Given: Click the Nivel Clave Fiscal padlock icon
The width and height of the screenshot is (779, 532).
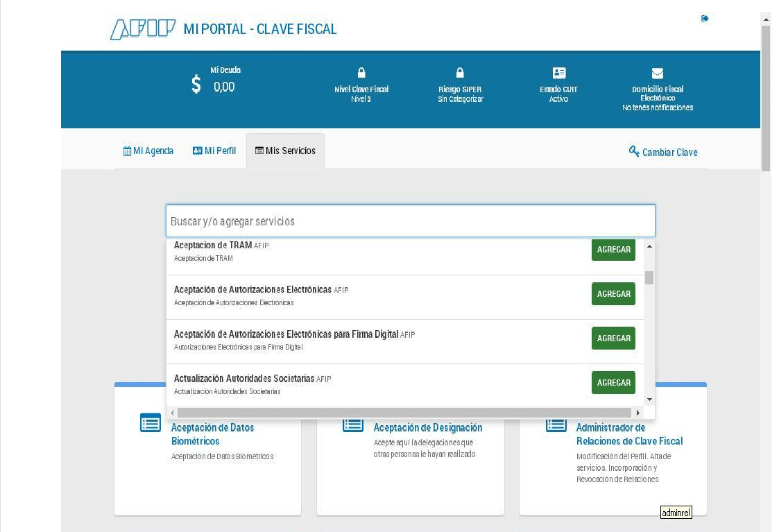Looking at the screenshot, I should (x=361, y=72).
